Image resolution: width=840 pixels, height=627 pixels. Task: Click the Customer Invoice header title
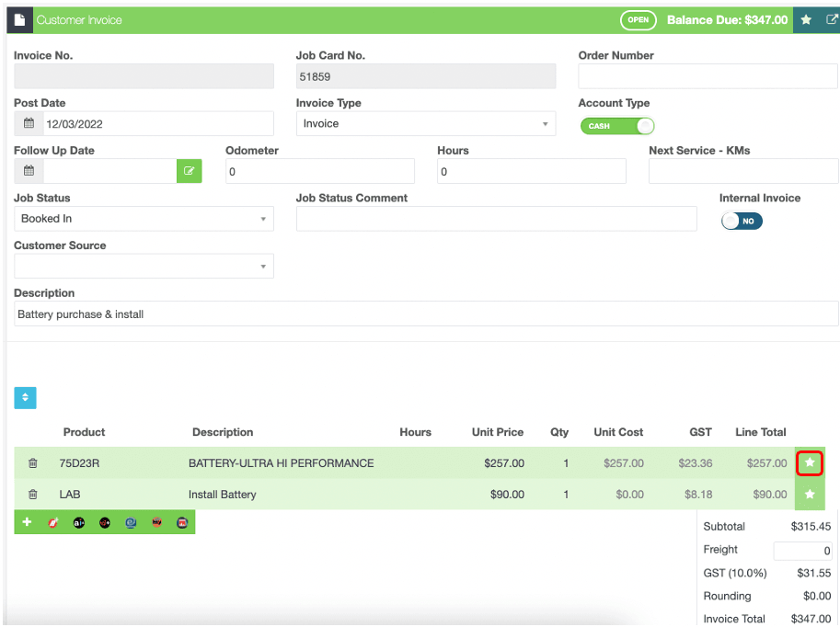[x=79, y=20]
